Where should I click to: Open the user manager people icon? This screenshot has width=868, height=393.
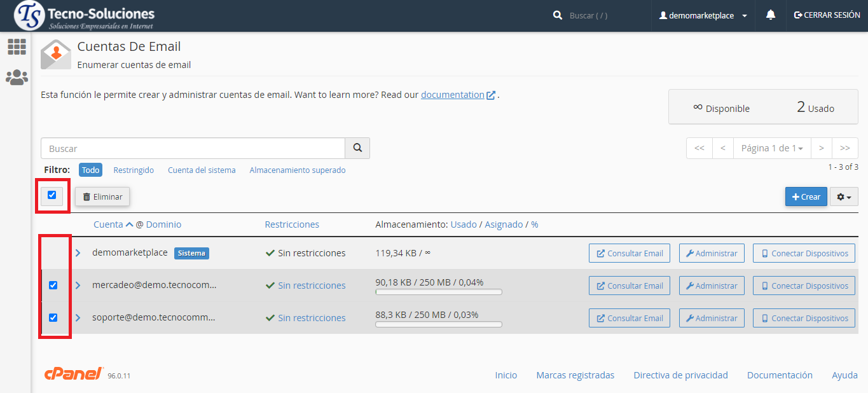(x=17, y=78)
